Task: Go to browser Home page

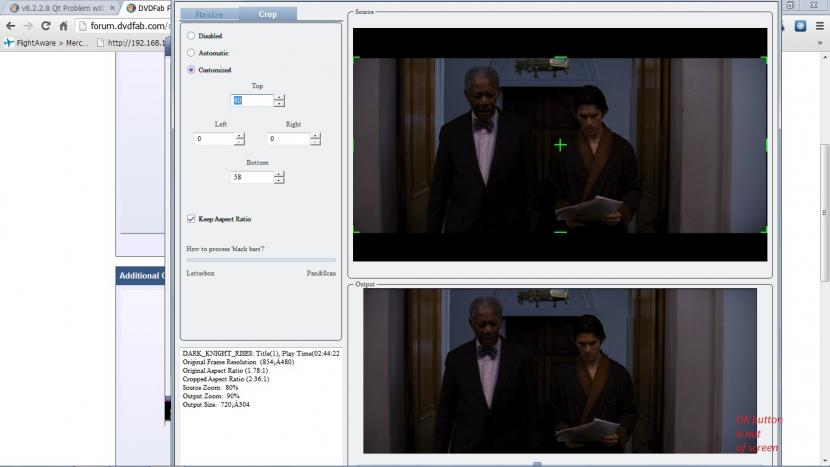Action: tap(64, 25)
